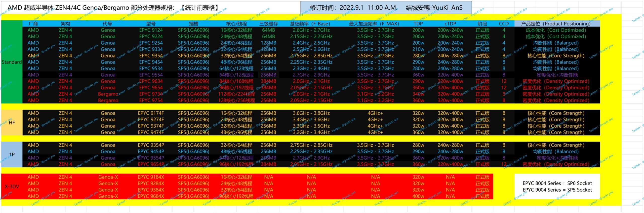Select the green 'Standard' group label cell

[12, 62]
